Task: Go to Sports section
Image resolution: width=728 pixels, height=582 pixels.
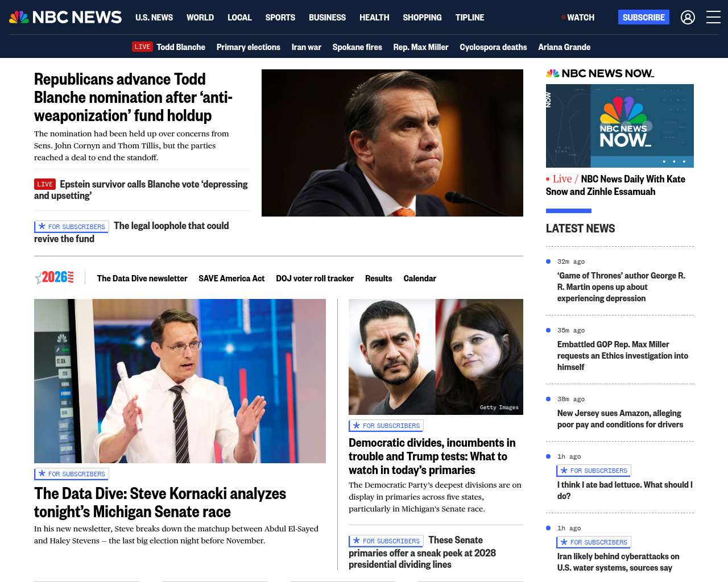Action: pyautogui.click(x=280, y=18)
